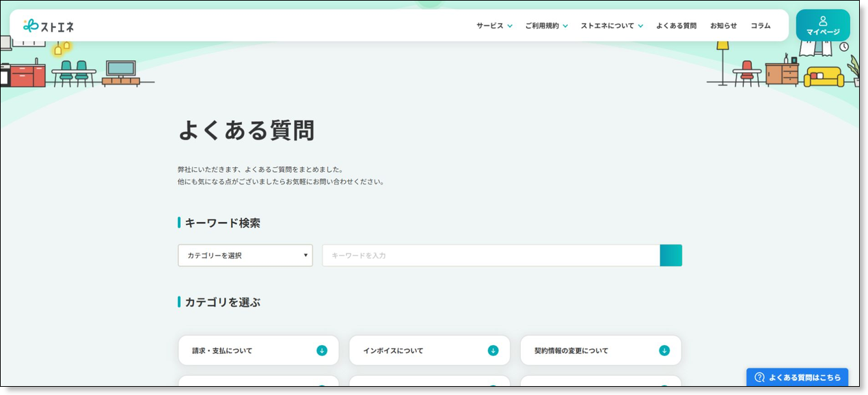Open the よくある質問はこちら help widget
Screen dimensions: 868x395
(x=797, y=377)
